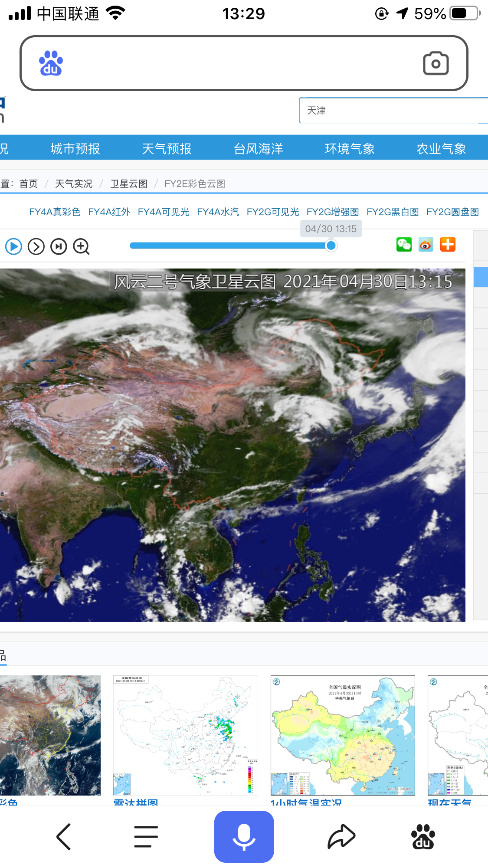Open Baidu home paw icon at bottom
Viewport: 488px width, 868px height.
[423, 836]
